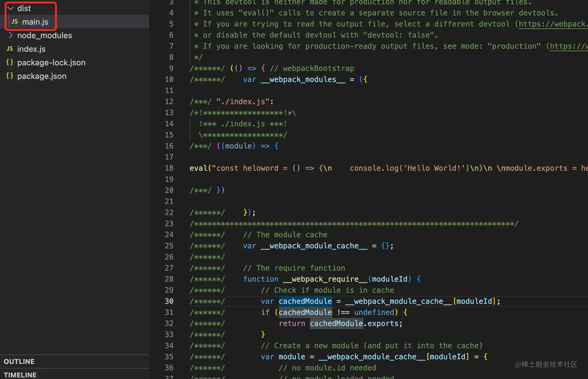The width and height of the screenshot is (588, 379).
Task: Open the https link on line 7
Action: click(569, 46)
